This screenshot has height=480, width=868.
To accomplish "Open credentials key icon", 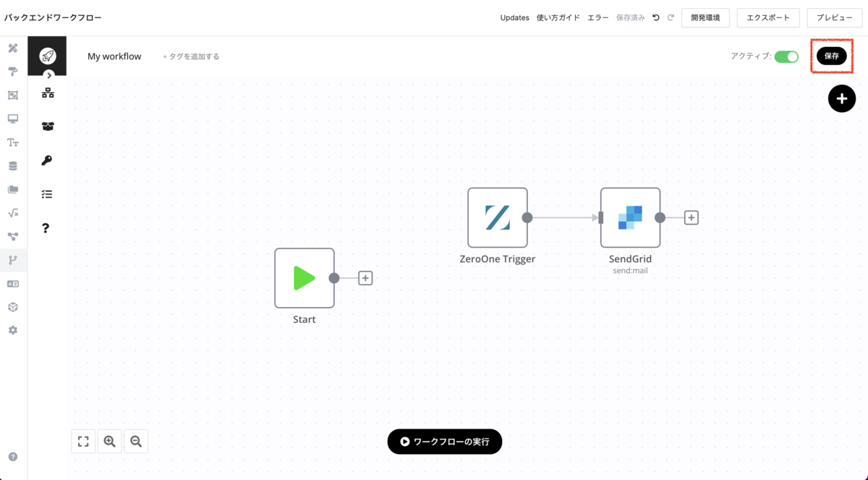I will 47,160.
